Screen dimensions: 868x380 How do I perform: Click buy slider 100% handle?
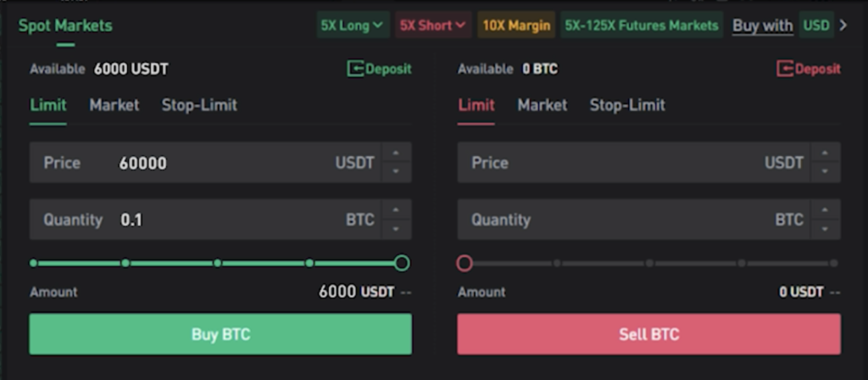point(402,263)
